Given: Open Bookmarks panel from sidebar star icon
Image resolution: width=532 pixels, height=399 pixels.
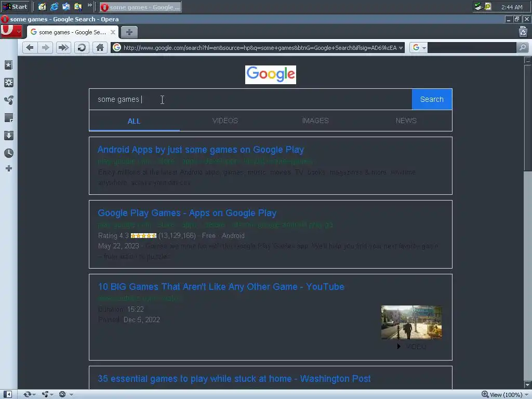Looking at the screenshot, I should click(9, 65).
